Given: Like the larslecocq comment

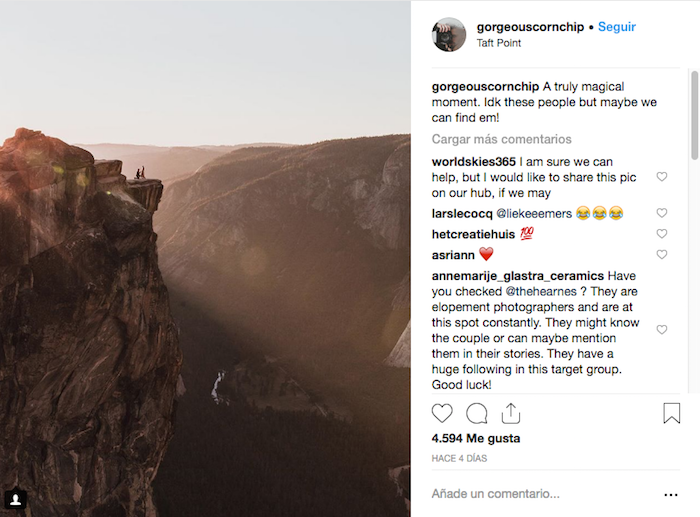Looking at the screenshot, I should (661, 213).
